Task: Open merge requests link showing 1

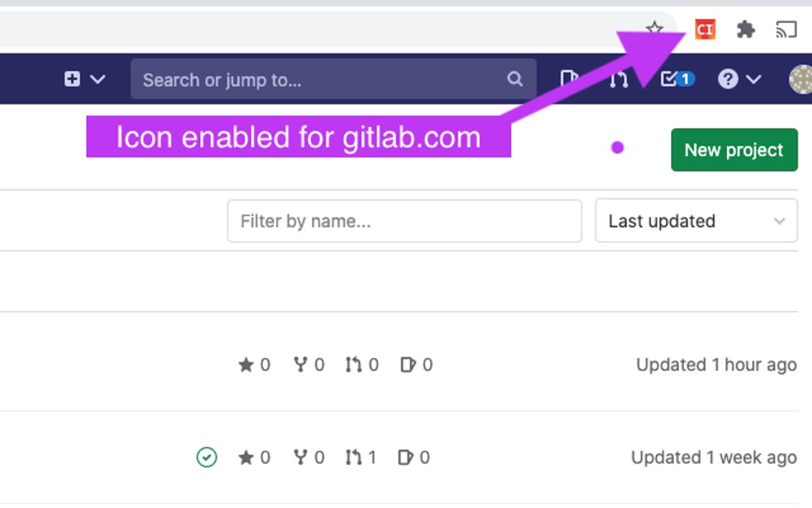Action: point(361,457)
